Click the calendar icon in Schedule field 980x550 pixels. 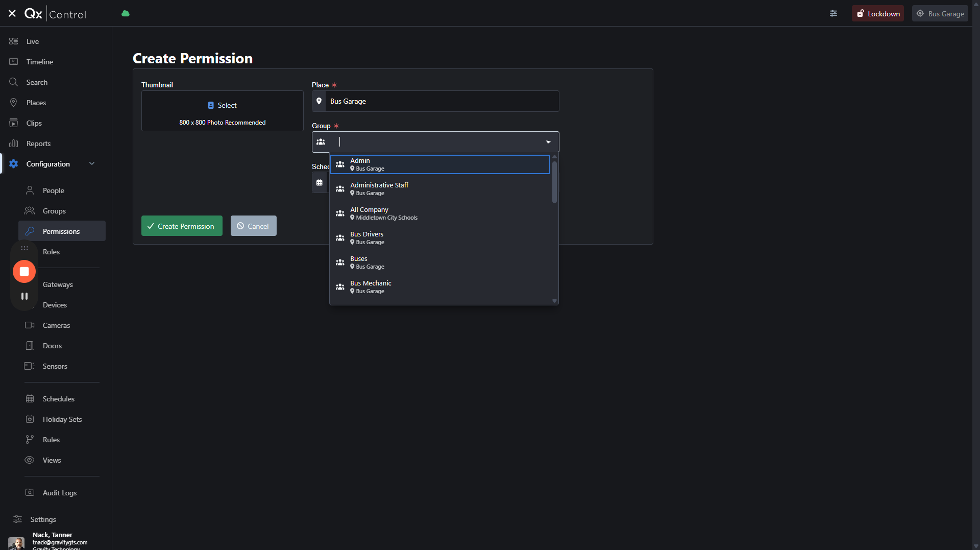pos(320,183)
